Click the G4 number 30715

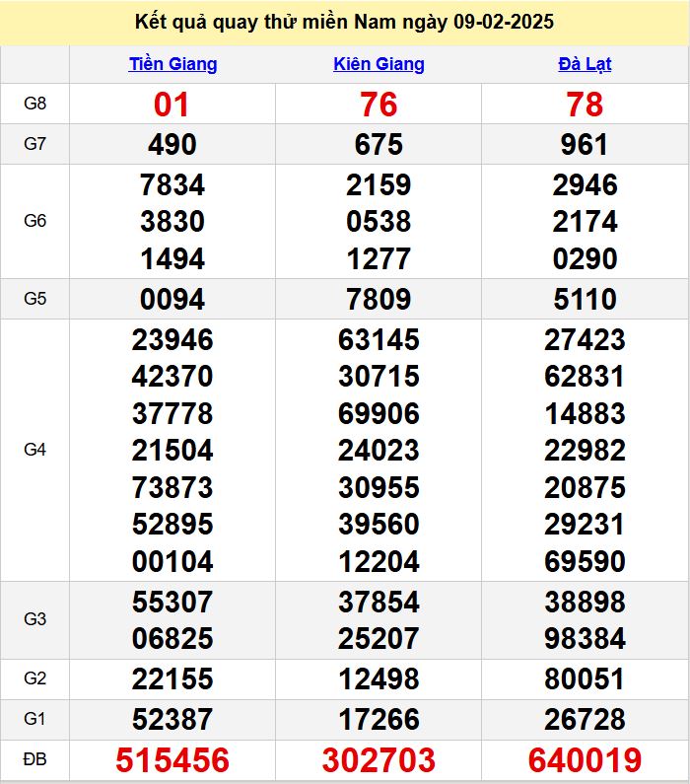tap(379, 376)
